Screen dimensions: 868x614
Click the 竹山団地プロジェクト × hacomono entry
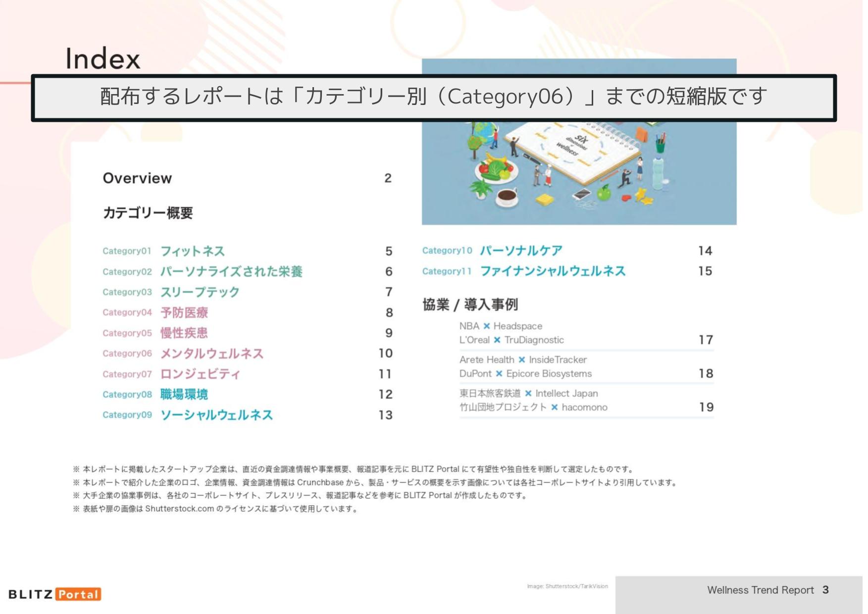pyautogui.click(x=533, y=408)
